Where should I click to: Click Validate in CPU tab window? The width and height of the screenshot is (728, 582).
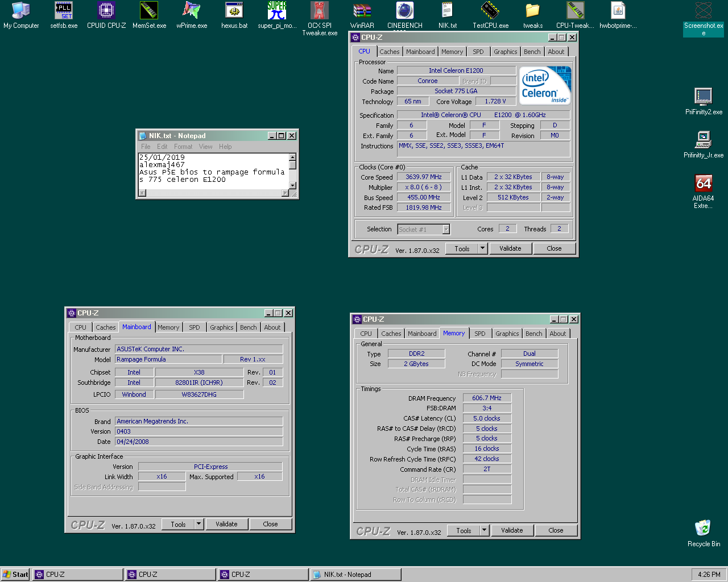510,248
